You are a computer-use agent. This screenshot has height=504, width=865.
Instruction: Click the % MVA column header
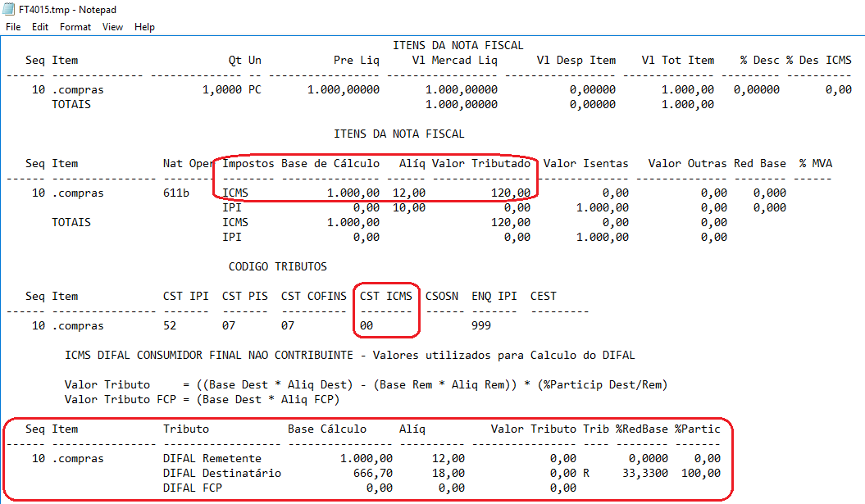coord(815,163)
